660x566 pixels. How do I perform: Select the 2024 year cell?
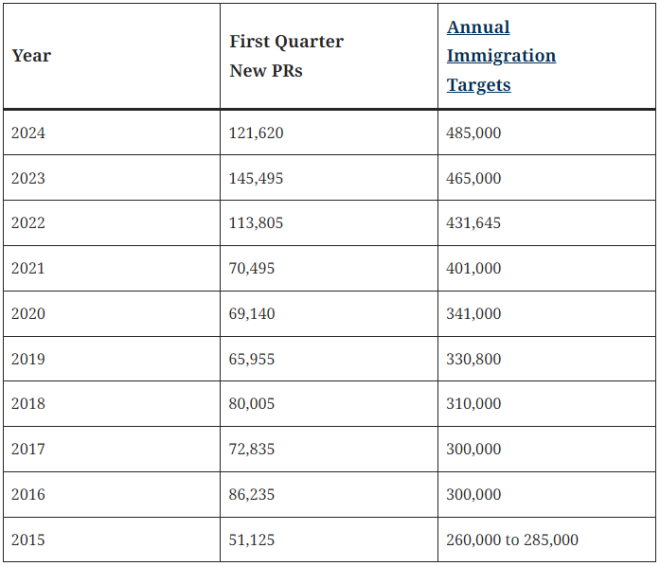[28, 133]
